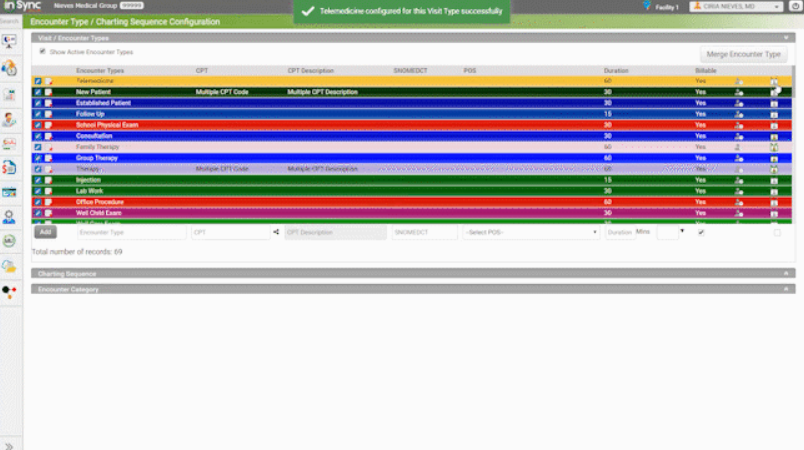
Task: Edit the Telemedicine encounter type row
Action: tap(38, 81)
